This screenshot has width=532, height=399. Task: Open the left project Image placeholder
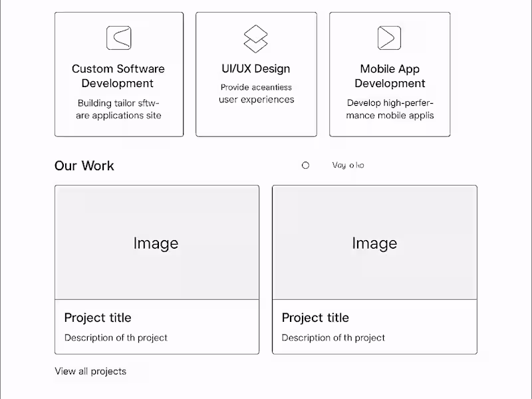coord(157,242)
